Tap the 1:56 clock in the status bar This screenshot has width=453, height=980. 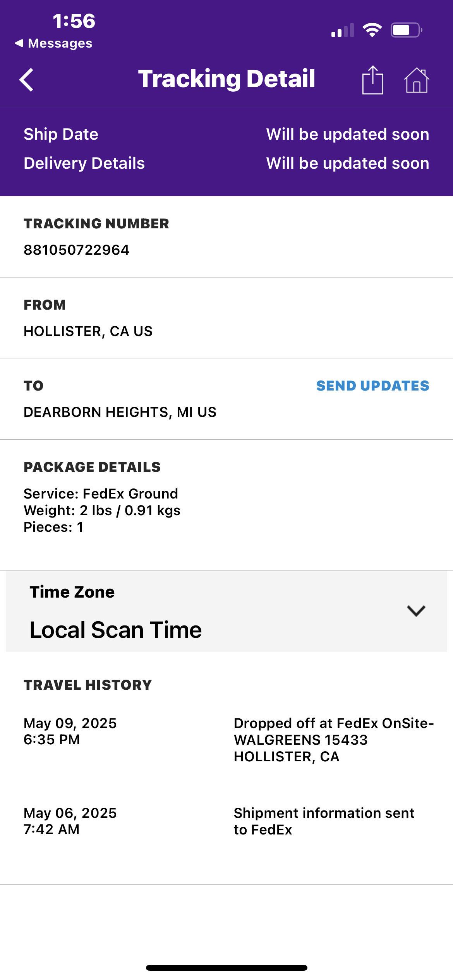pos(74,21)
